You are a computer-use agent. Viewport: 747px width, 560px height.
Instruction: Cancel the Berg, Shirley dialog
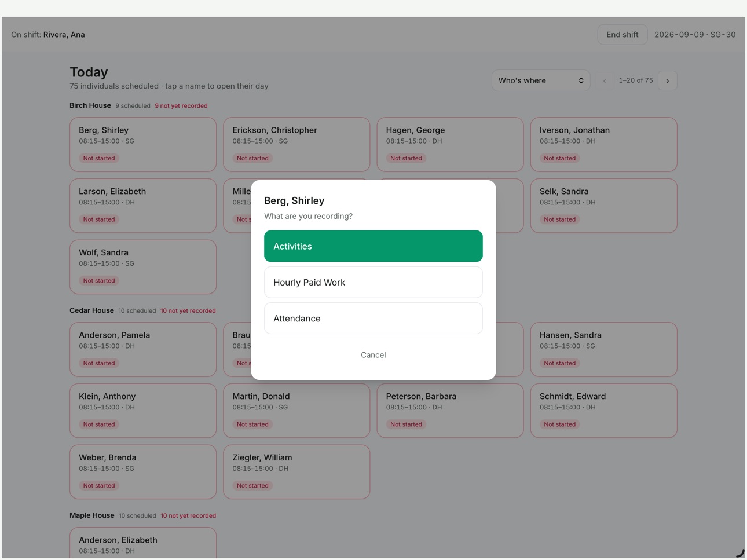pos(373,355)
